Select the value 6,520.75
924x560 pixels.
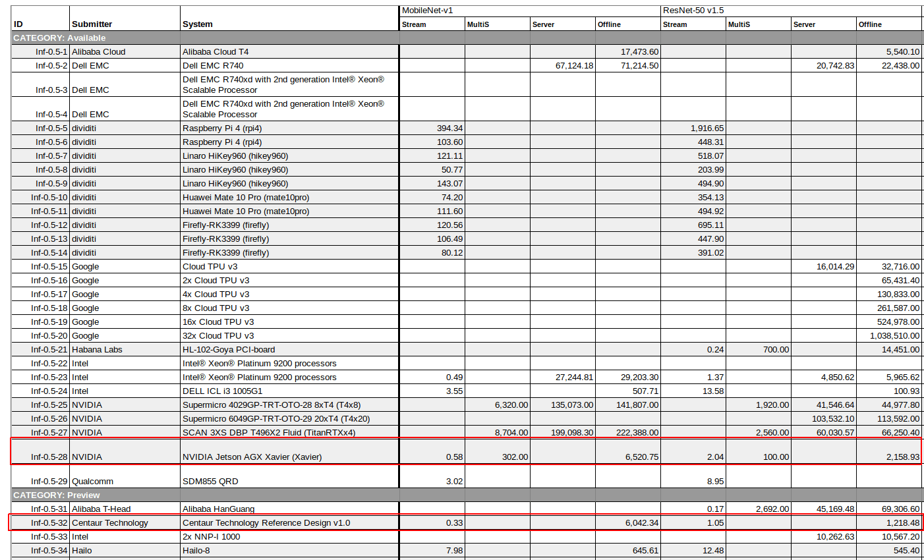642,457
